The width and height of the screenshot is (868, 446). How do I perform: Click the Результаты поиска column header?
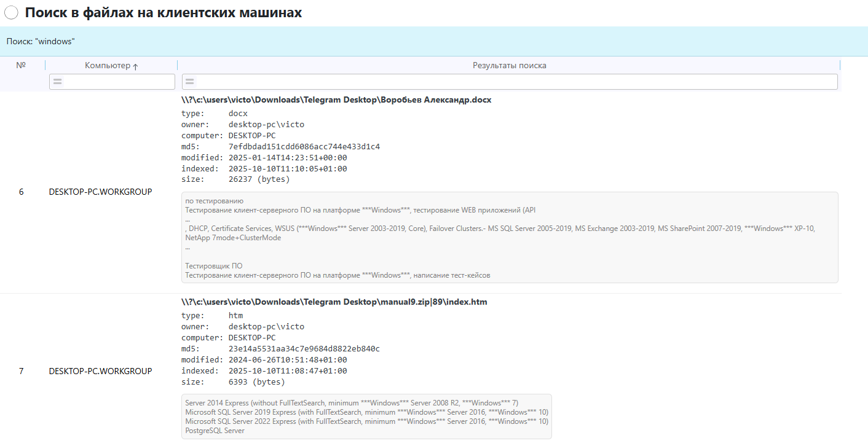[x=508, y=66]
